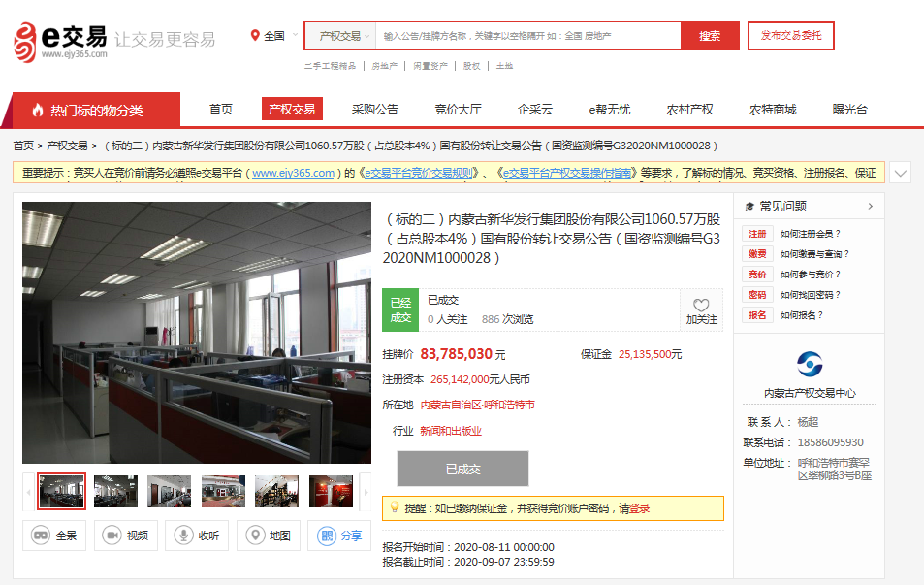The width and height of the screenshot is (924, 585).
Task: Open FAQ 如何注册会员？
Action: [810, 234]
